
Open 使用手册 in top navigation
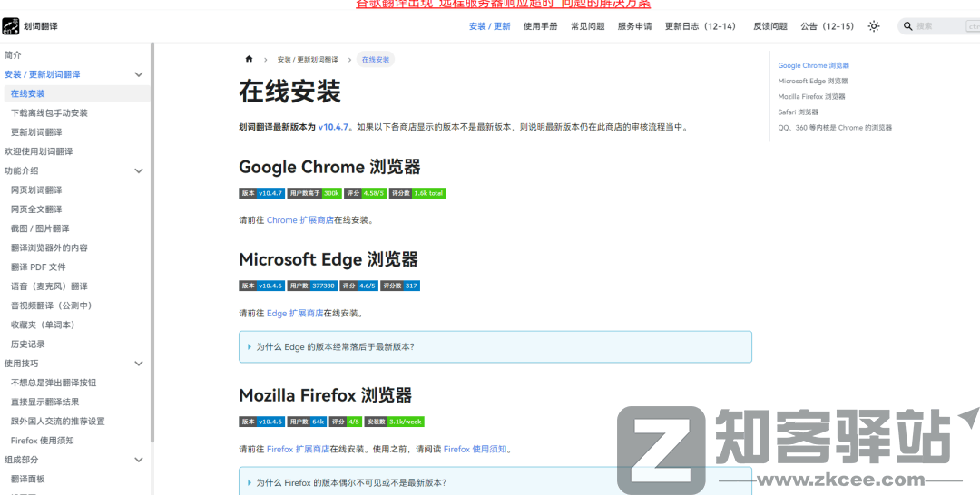pyautogui.click(x=540, y=26)
